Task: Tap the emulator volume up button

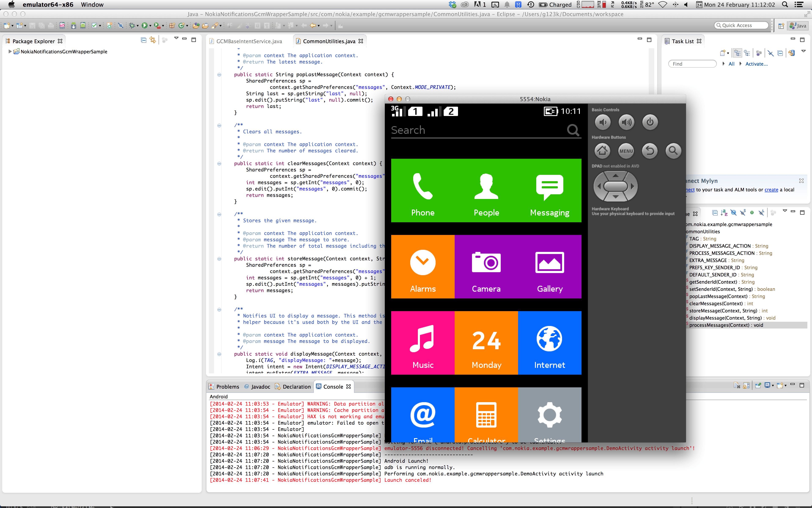Action: tap(626, 122)
